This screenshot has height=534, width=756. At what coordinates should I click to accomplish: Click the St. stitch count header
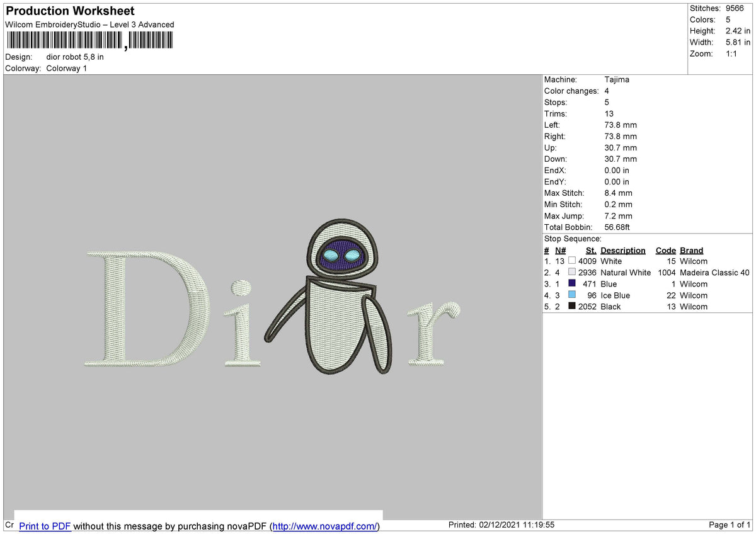591,250
